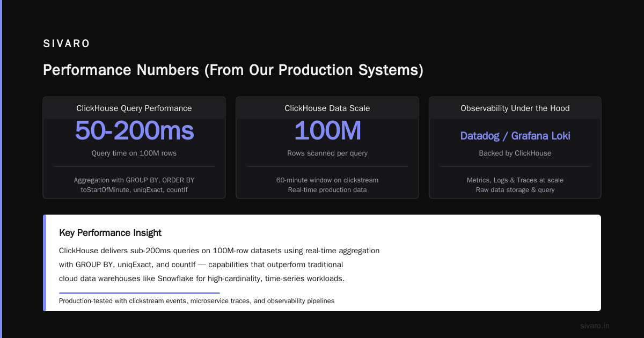Click the ClickHouse Query Performance card header
Screen dimensions: 644x338
pos(134,108)
